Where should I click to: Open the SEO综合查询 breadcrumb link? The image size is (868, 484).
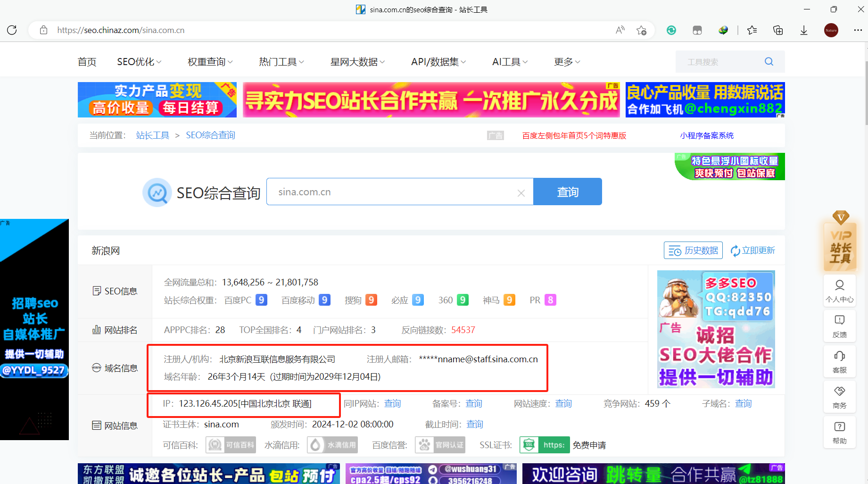(210, 135)
